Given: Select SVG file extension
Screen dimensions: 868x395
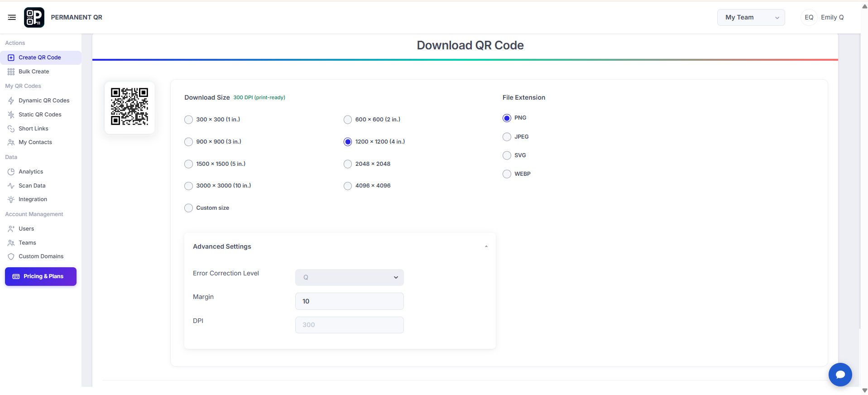Looking at the screenshot, I should pyautogui.click(x=507, y=155).
